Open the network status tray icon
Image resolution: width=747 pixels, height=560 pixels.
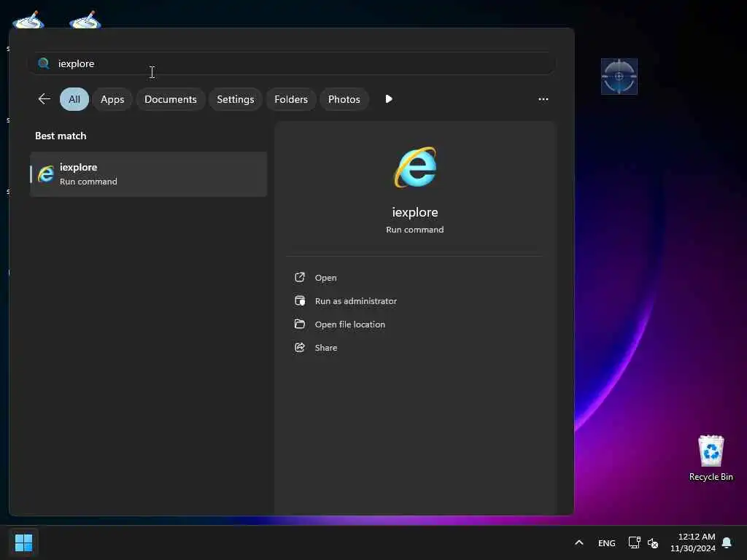[x=634, y=542]
